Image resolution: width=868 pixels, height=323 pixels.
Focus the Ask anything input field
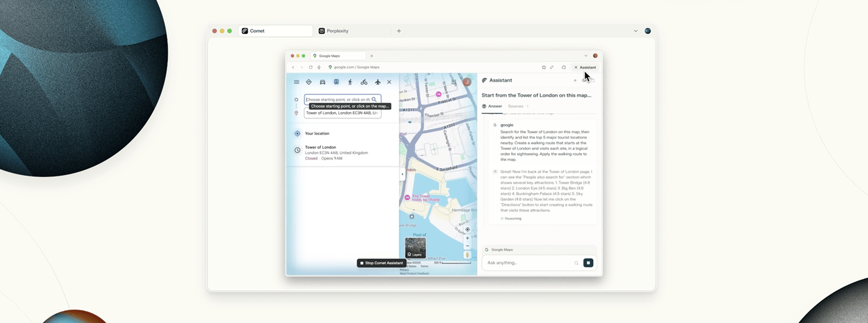528,263
